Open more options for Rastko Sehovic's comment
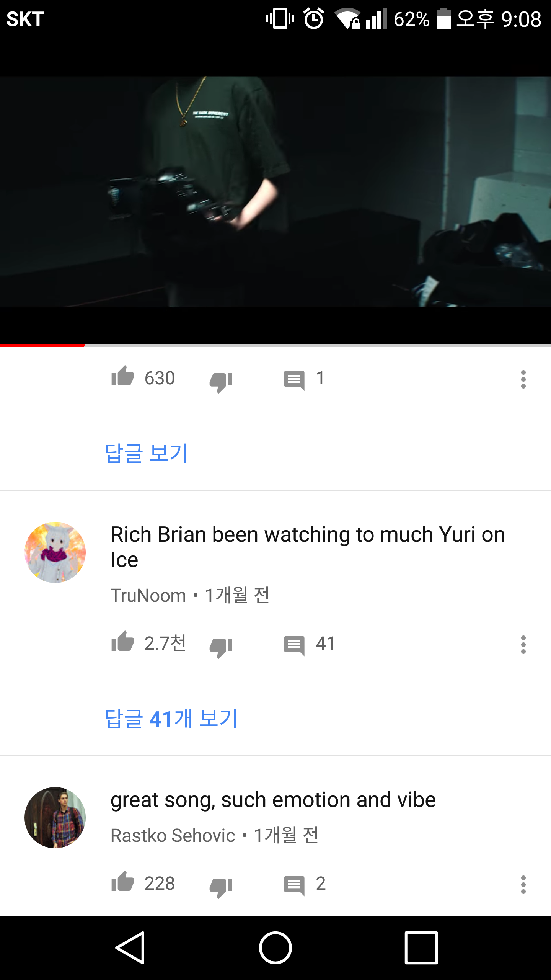The image size is (551, 980). tap(523, 885)
